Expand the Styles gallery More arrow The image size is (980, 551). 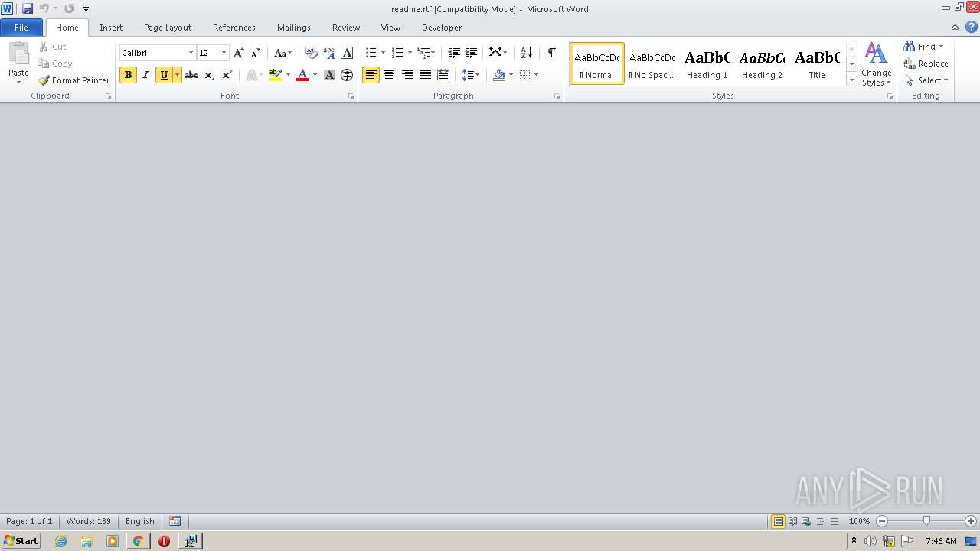click(x=851, y=80)
